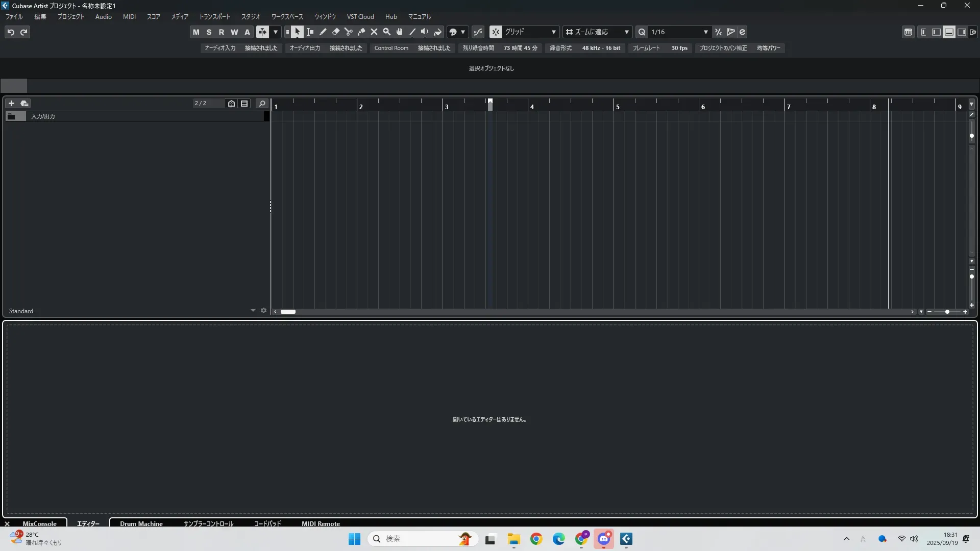The height and width of the screenshot is (551, 980).
Task: Select the Glue tool
Action: point(361,32)
